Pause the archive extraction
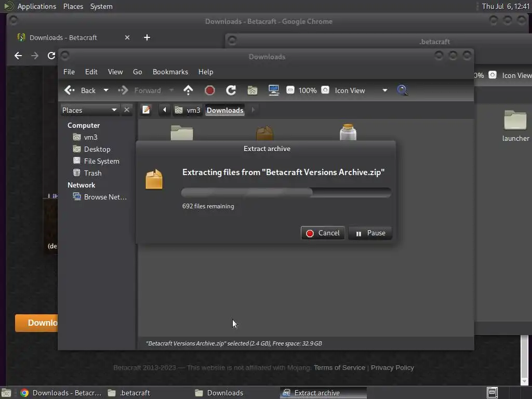Viewport: 532px width, 399px height. [370, 233]
